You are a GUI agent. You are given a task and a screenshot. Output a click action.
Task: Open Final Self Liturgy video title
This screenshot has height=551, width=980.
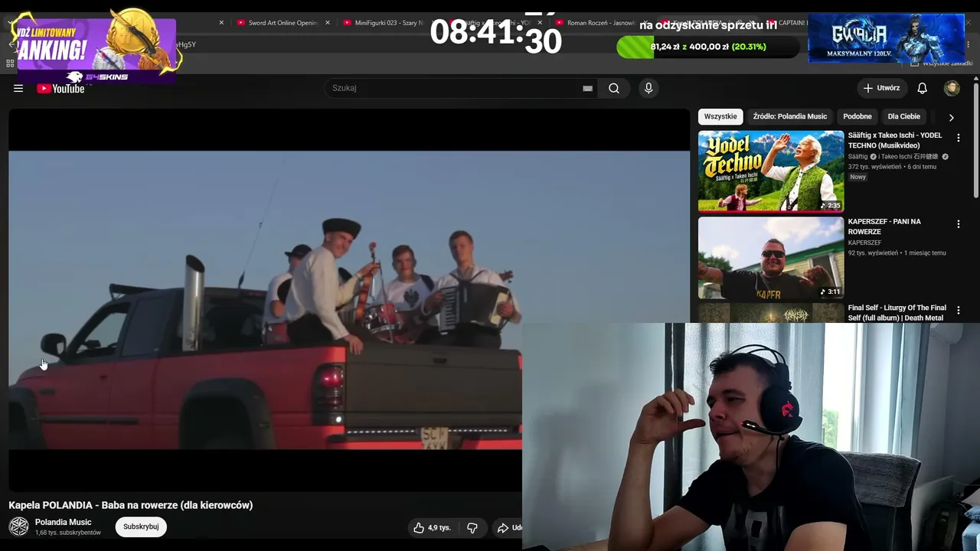pyautogui.click(x=897, y=312)
